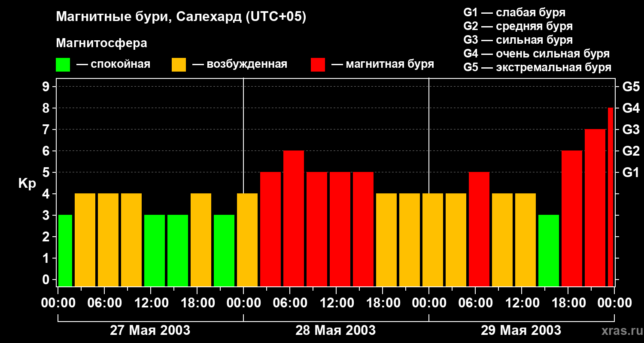This screenshot has height=343, width=644.
Task: Click the 'G2 — средняя буря' description line
Action: tap(518, 26)
